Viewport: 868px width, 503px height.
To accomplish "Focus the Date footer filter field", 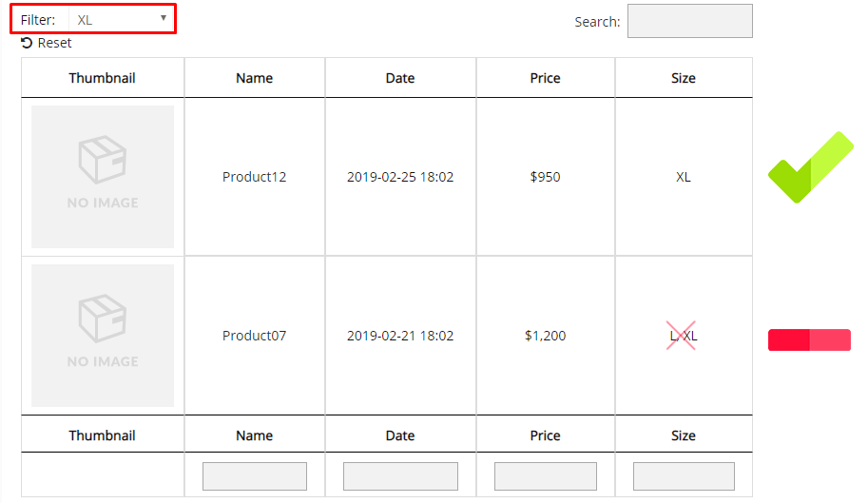I will click(x=400, y=476).
